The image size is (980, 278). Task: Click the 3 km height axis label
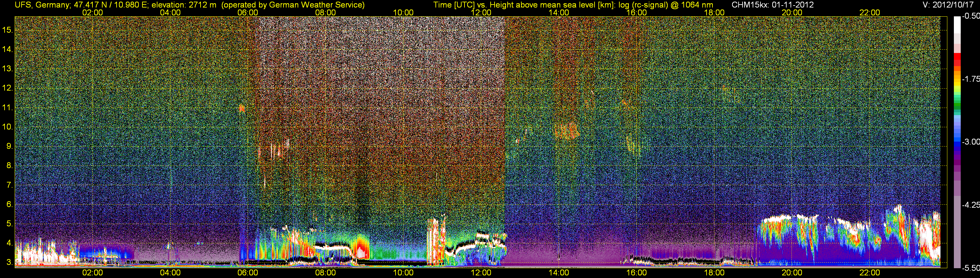(9, 262)
